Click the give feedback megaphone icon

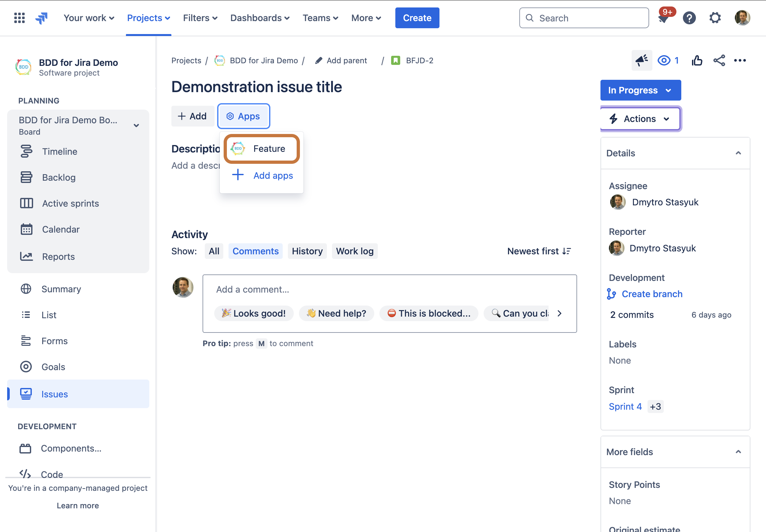click(641, 60)
